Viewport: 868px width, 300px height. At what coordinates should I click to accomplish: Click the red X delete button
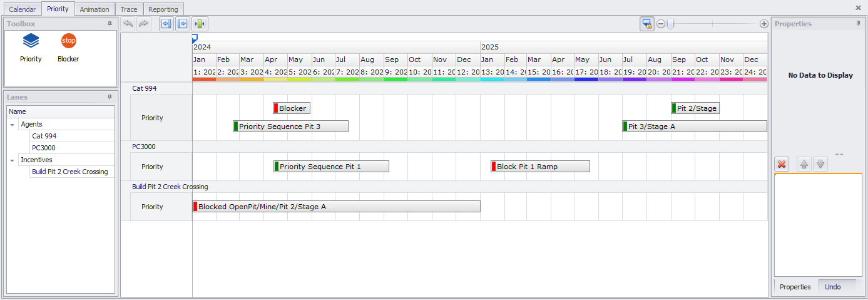pos(782,164)
